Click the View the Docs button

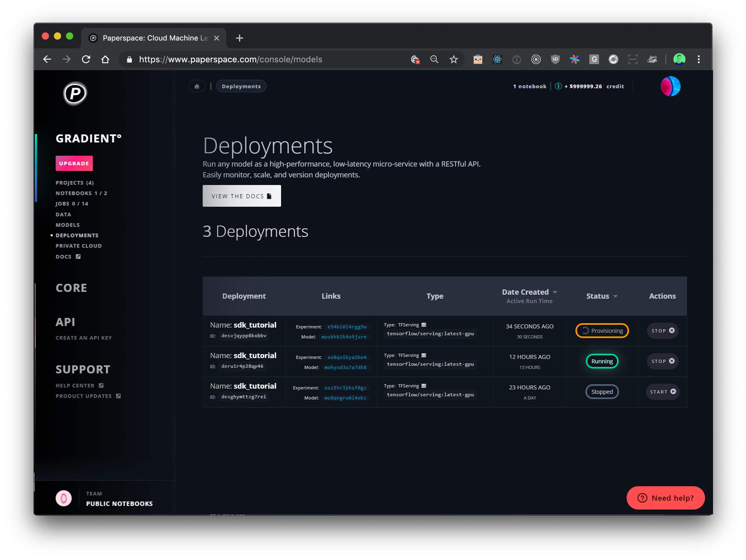pyautogui.click(x=241, y=196)
